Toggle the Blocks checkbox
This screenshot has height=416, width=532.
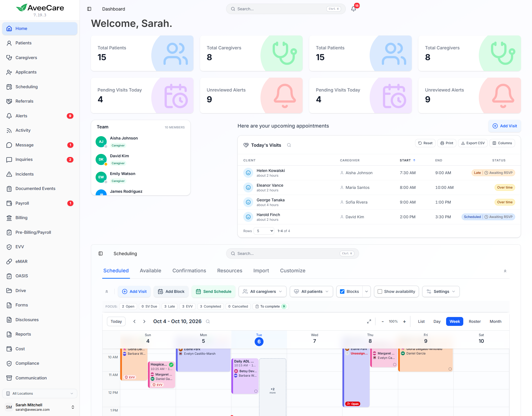(342, 291)
